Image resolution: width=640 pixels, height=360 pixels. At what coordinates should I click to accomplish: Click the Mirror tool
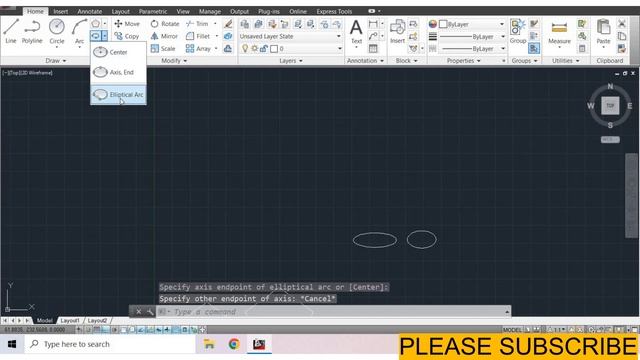(x=164, y=36)
